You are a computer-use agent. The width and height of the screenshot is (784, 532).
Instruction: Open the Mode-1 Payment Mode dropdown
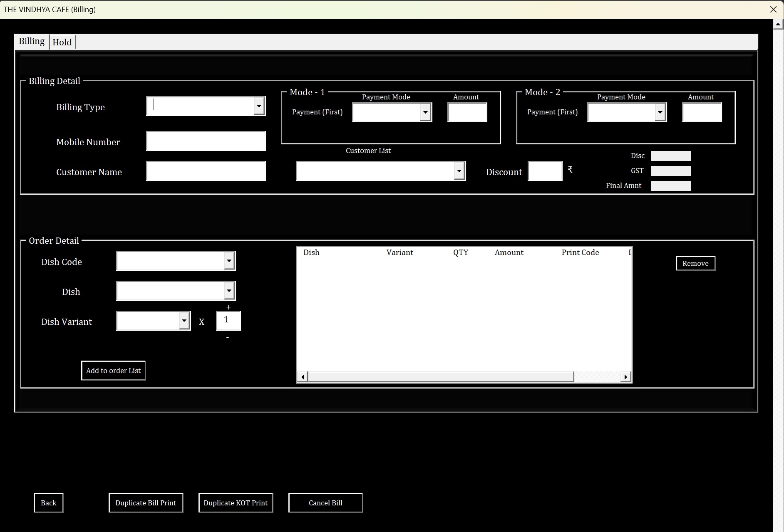coord(426,112)
